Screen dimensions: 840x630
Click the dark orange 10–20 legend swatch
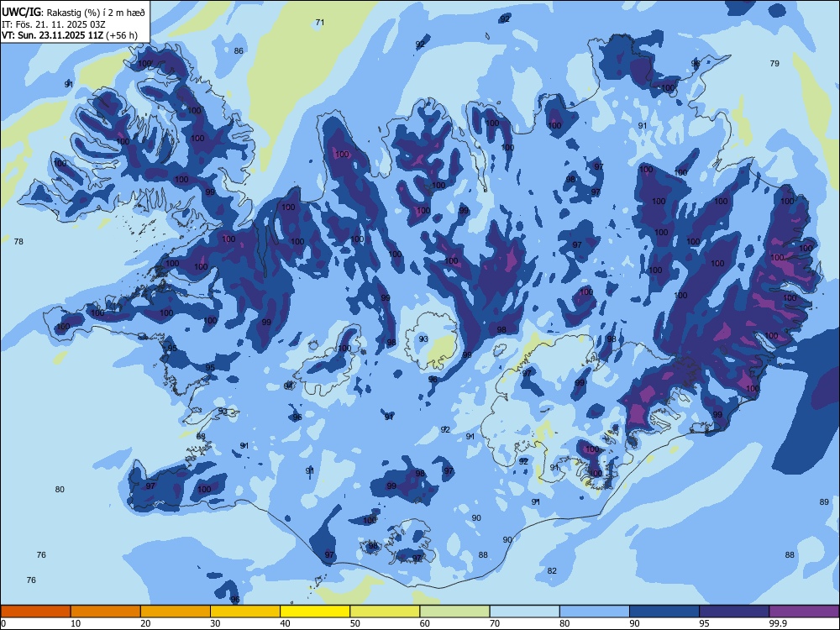pyautogui.click(x=106, y=612)
